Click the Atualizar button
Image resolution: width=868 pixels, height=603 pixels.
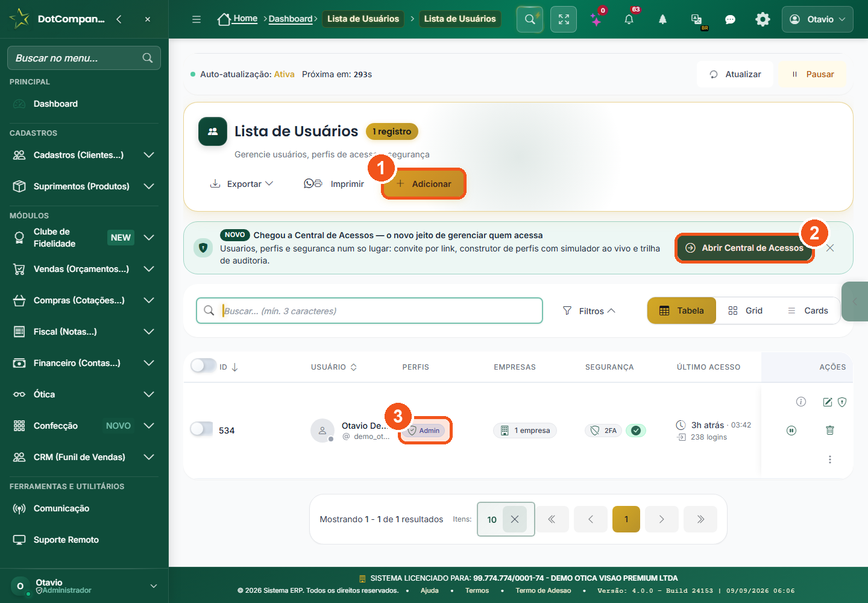click(735, 74)
